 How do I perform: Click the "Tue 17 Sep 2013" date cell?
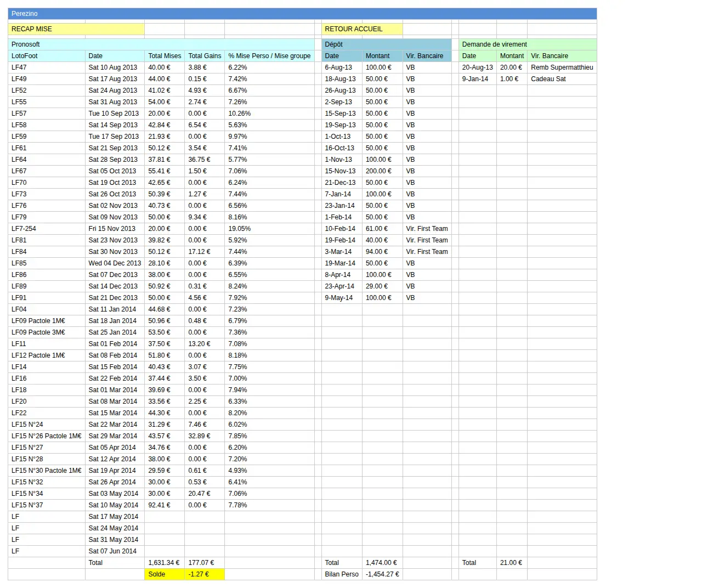[x=115, y=137]
